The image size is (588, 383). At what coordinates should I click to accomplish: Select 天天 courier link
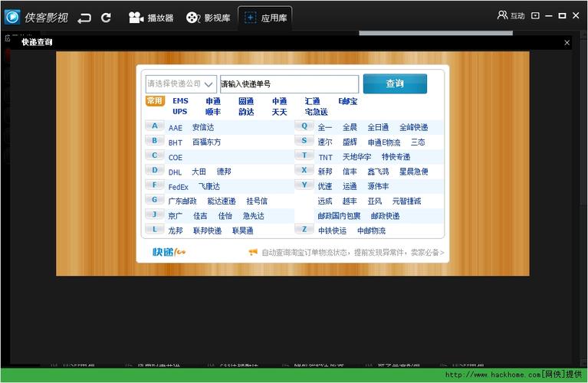click(279, 112)
